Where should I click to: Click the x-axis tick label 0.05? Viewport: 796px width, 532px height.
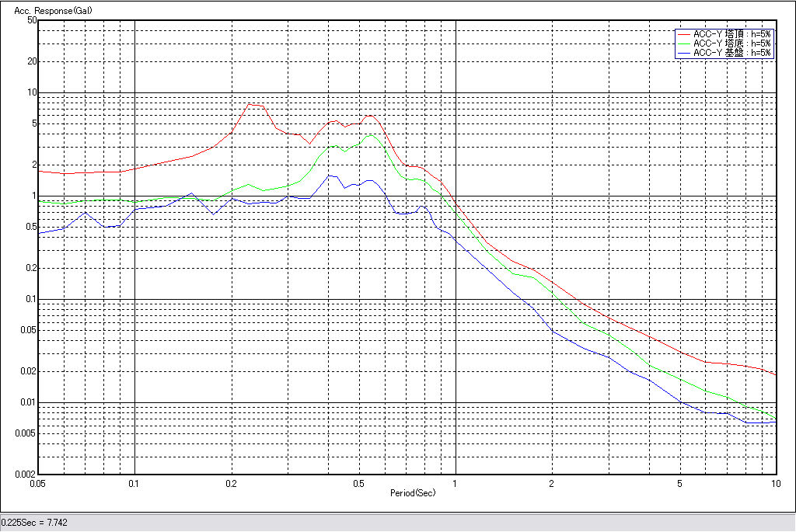[x=37, y=483]
